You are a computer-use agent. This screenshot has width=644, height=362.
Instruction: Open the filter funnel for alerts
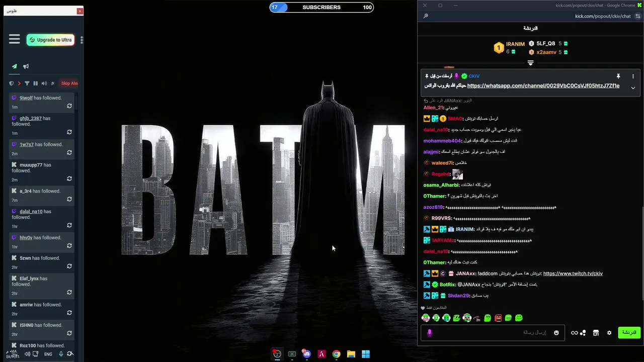tap(27, 83)
